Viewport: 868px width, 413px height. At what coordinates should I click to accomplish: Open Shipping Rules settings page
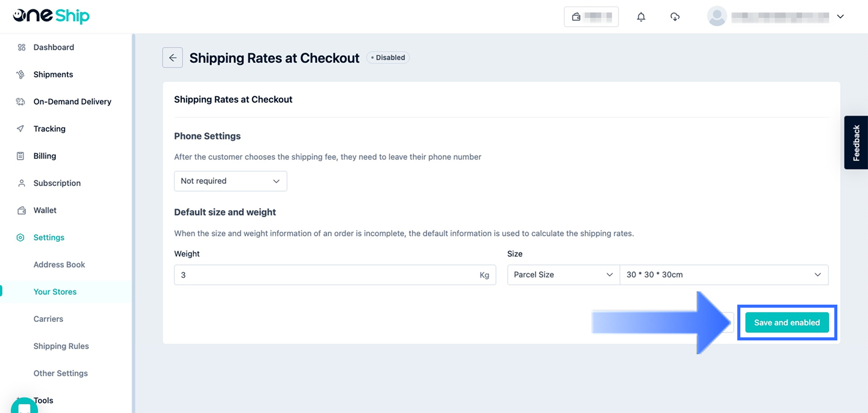coord(61,346)
